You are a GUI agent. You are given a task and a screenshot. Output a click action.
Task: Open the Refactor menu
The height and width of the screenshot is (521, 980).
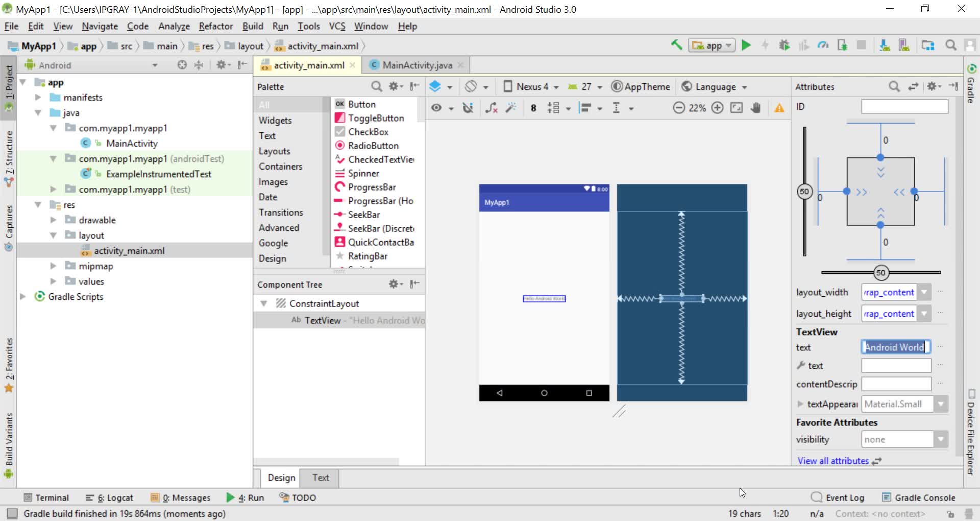[215, 26]
